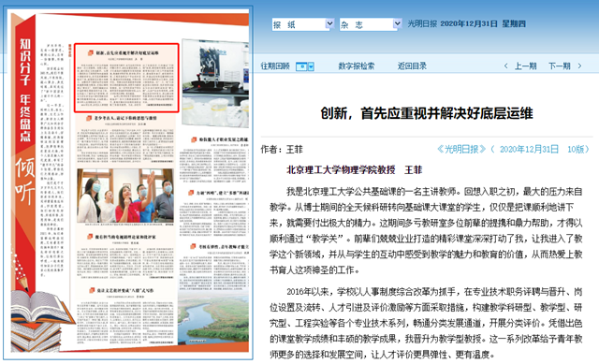Open 数字报检索 search link
The width and height of the screenshot is (599, 364).
click(356, 66)
